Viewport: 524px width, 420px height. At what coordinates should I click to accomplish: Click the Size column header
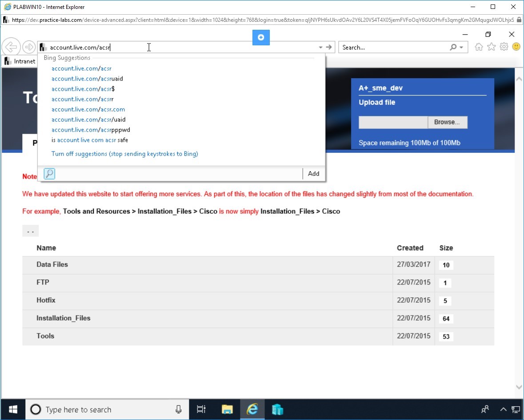446,248
